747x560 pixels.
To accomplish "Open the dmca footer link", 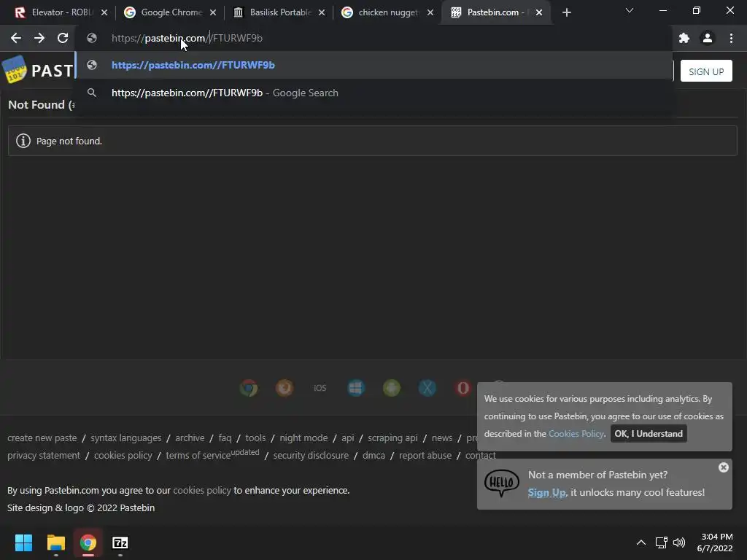I will 373,456.
